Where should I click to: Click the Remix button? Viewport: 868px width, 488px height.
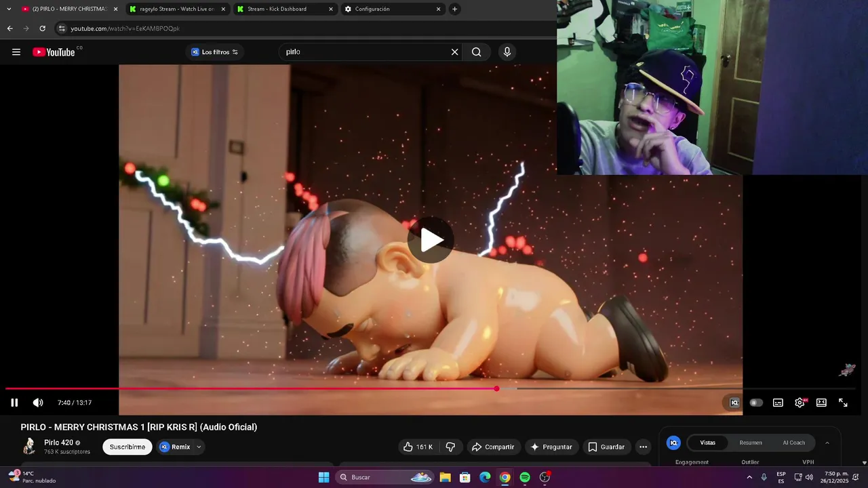click(175, 447)
